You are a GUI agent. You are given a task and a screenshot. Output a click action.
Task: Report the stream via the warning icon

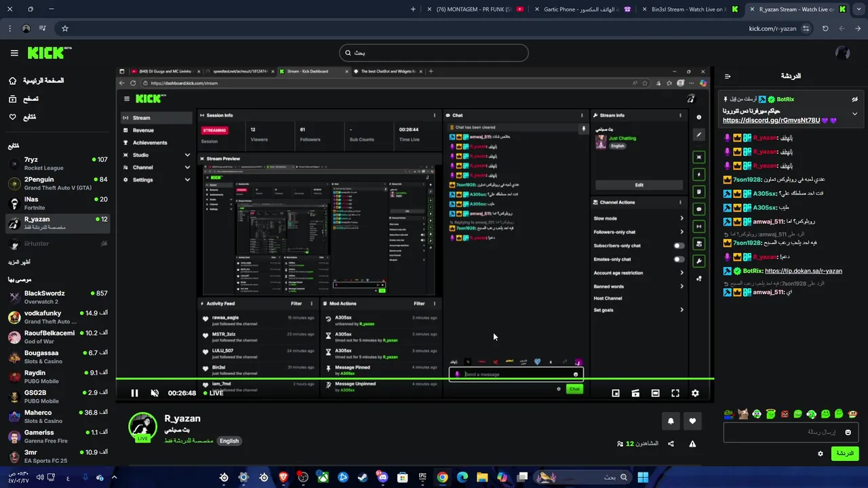tap(692, 444)
